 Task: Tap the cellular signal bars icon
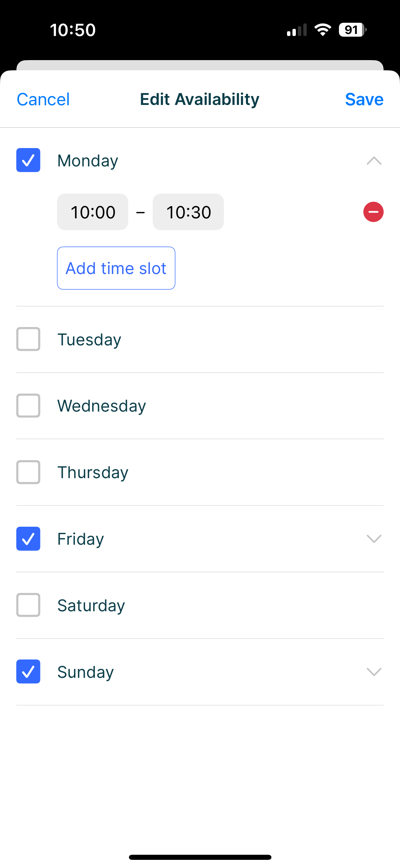point(297,30)
